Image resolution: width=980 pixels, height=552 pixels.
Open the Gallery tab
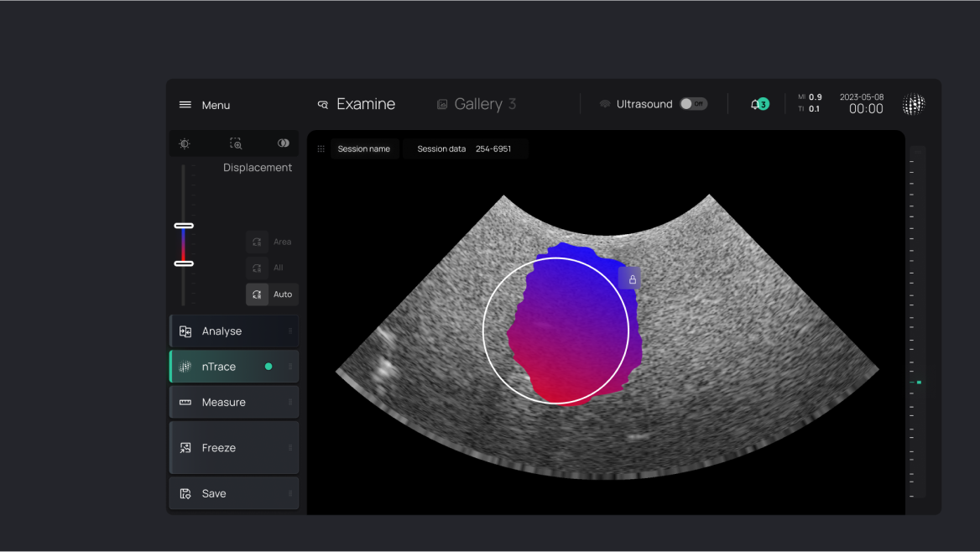coord(476,105)
